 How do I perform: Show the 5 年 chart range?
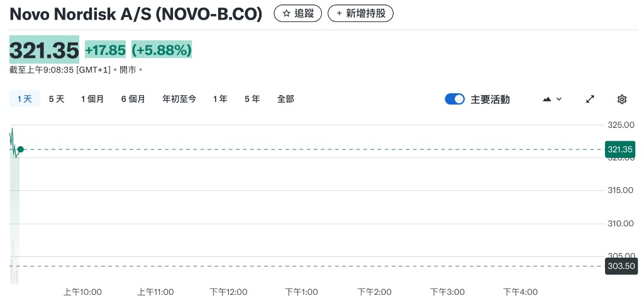(252, 99)
